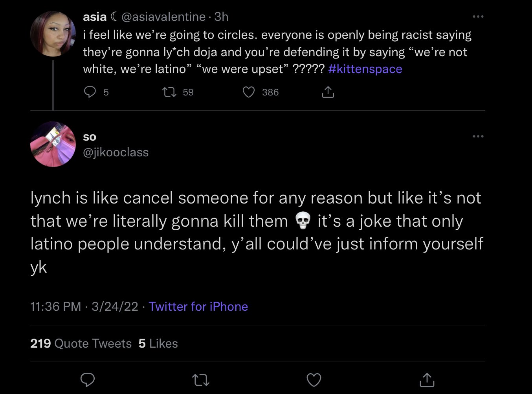Reply to asia's tweet via comment icon
The image size is (532, 394).
pyautogui.click(x=90, y=92)
